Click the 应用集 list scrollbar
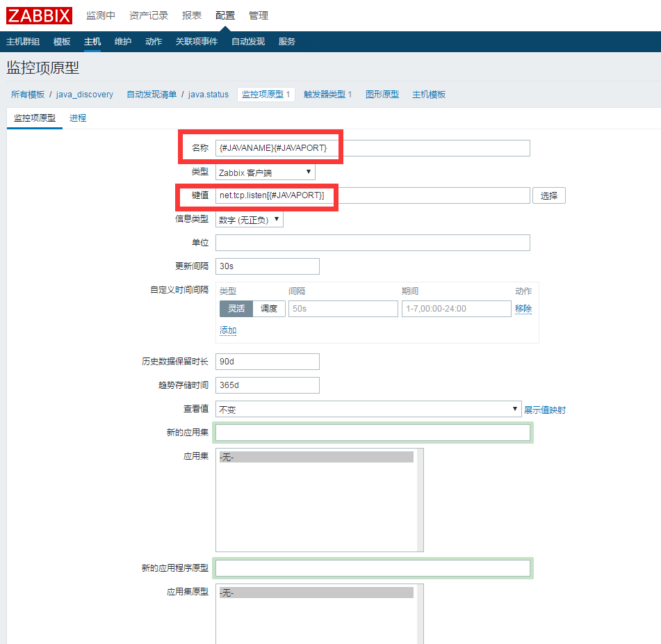Screen dimensions: 661x644 tap(420, 500)
